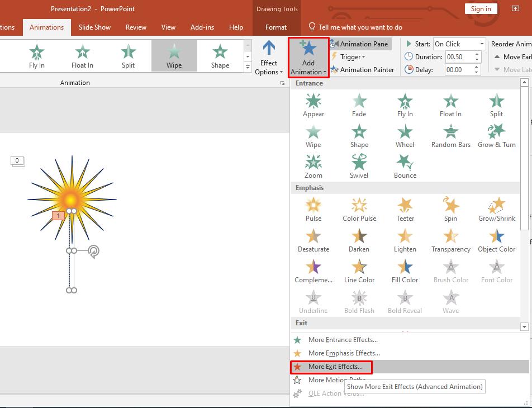Expand the Trigger dropdown menu

point(349,57)
